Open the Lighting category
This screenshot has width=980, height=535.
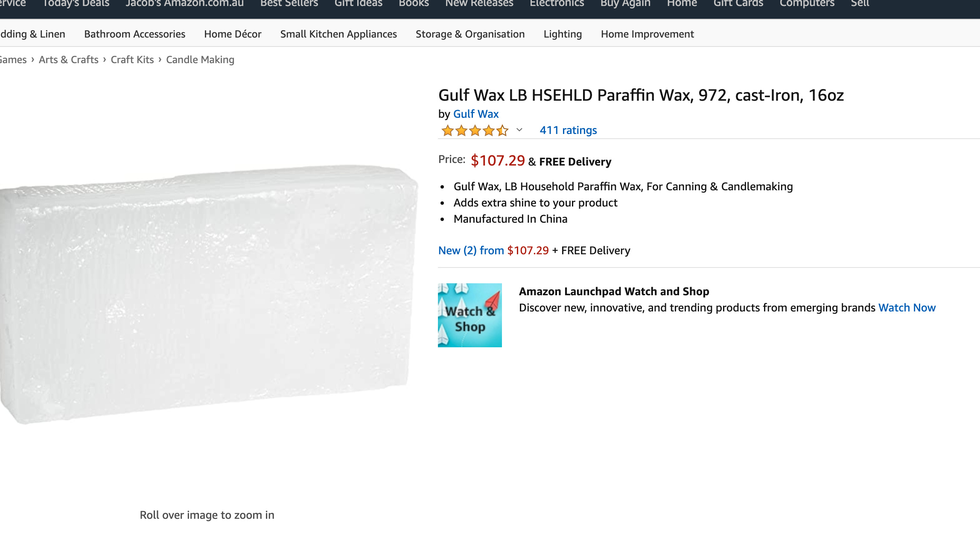click(x=563, y=34)
